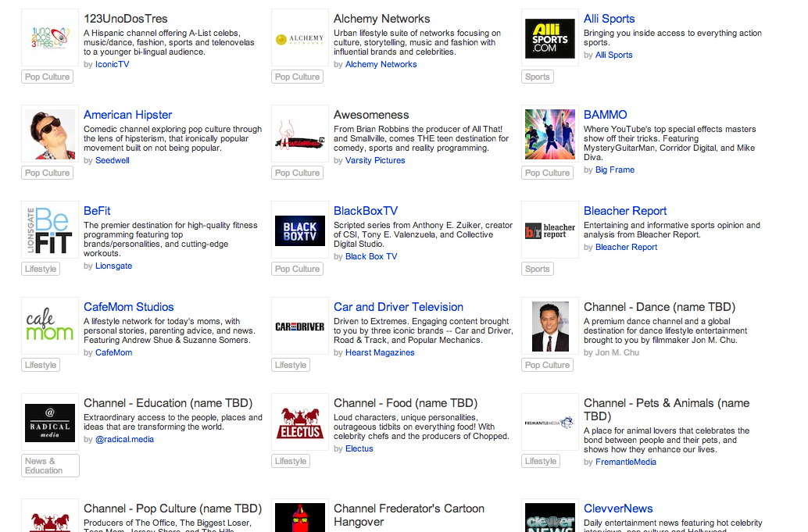Open the Varsity Pictures creator link
Viewport: 808px width, 532px height.
point(375,161)
